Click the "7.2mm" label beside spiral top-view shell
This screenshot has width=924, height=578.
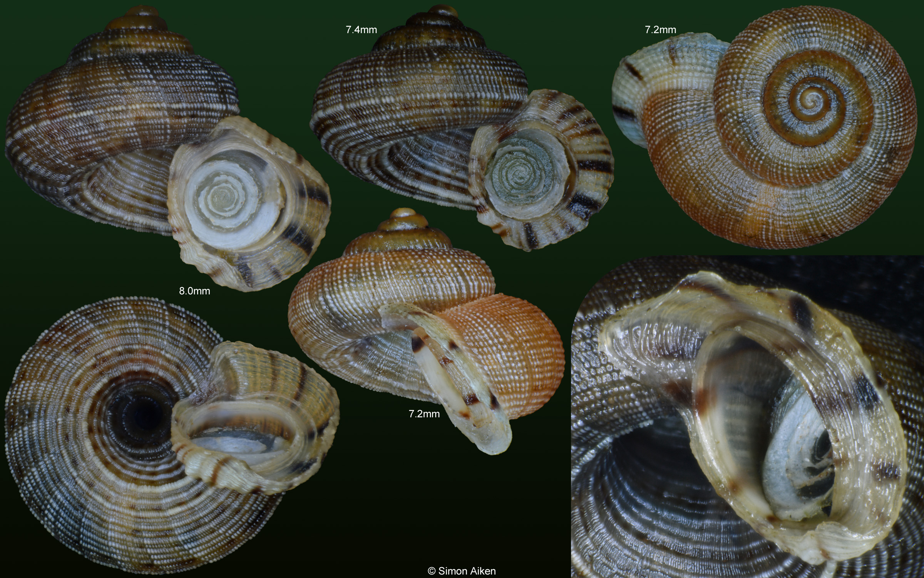[x=660, y=30]
